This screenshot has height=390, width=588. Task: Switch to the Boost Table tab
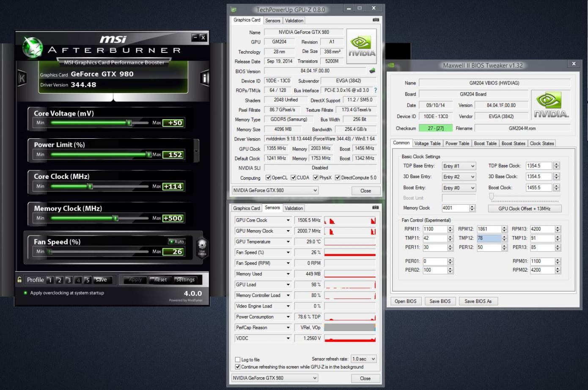click(485, 143)
